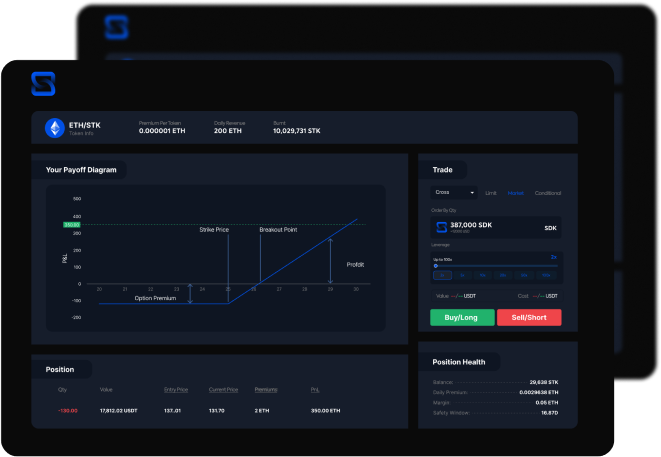Open the ETH/STK token info selector

tap(84, 128)
